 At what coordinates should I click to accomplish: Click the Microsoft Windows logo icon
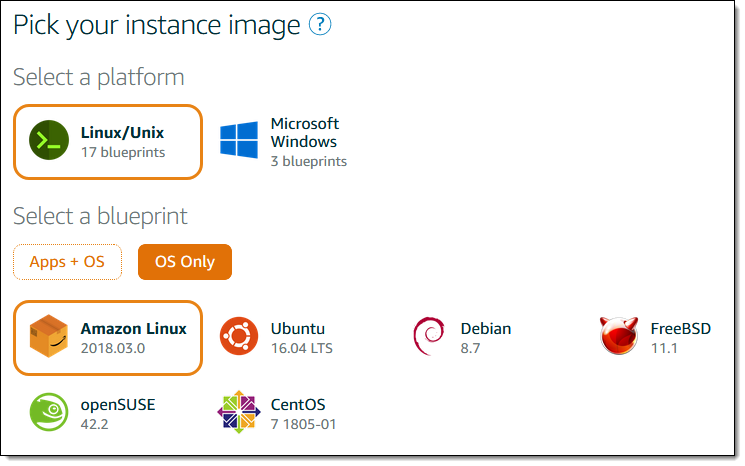click(x=240, y=141)
